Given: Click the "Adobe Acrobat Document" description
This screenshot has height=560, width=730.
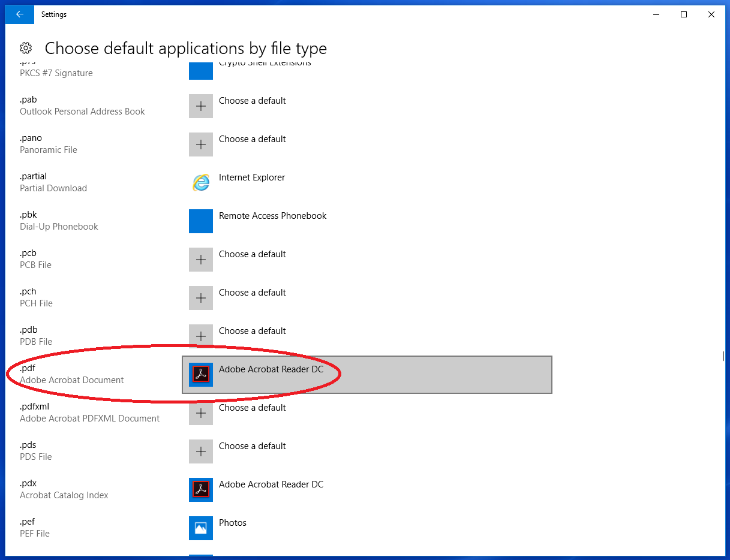Looking at the screenshot, I should [x=72, y=380].
